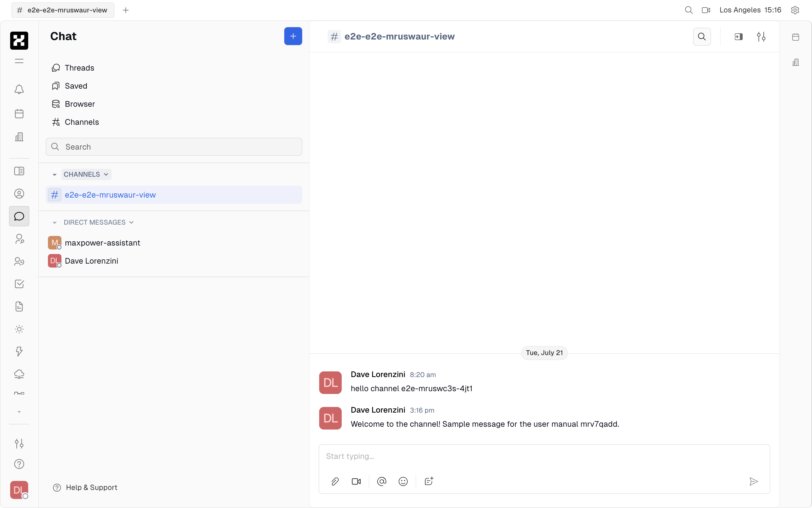Insert a mention with the @ icon
812x508 pixels.
tap(382, 481)
